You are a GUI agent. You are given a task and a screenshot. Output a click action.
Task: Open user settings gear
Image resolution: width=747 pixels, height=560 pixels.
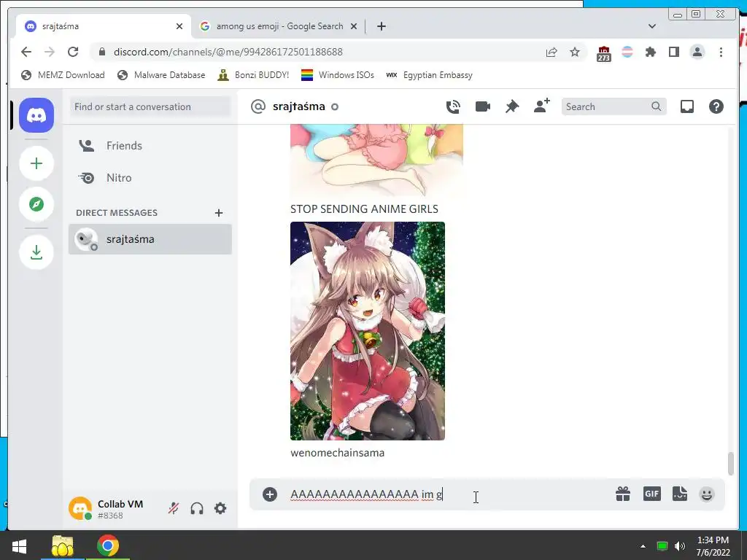click(x=220, y=508)
